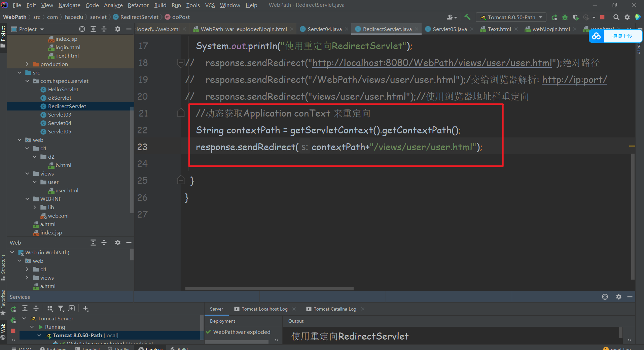Collapse the views folder in Project tree
The image size is (644, 350).
tap(27, 173)
